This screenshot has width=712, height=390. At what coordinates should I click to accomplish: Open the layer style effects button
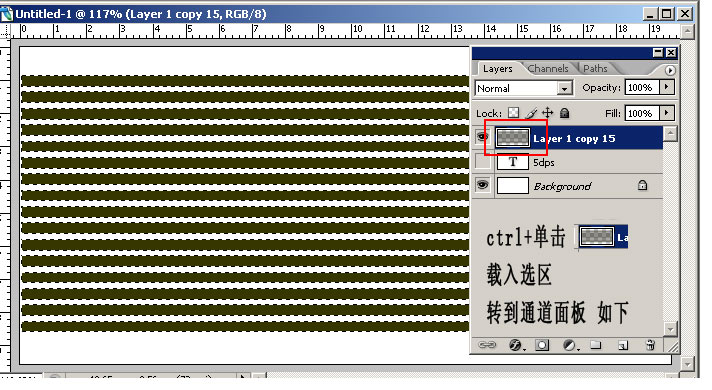pyautogui.click(x=516, y=345)
